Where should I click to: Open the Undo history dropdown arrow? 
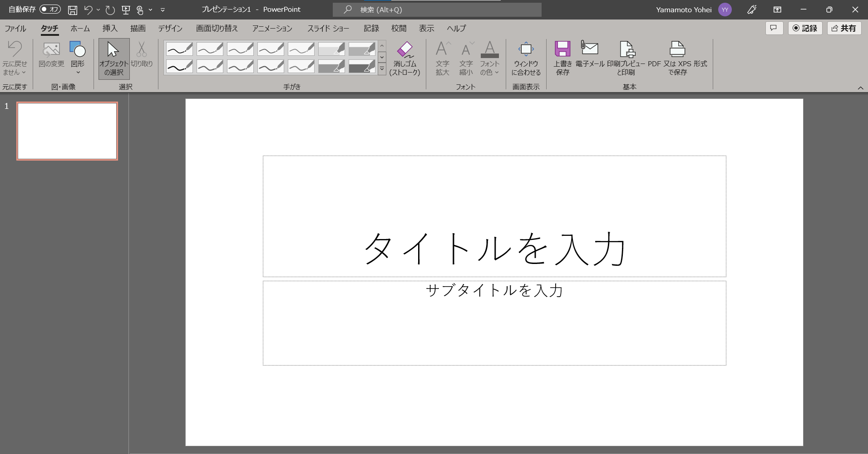tap(98, 10)
